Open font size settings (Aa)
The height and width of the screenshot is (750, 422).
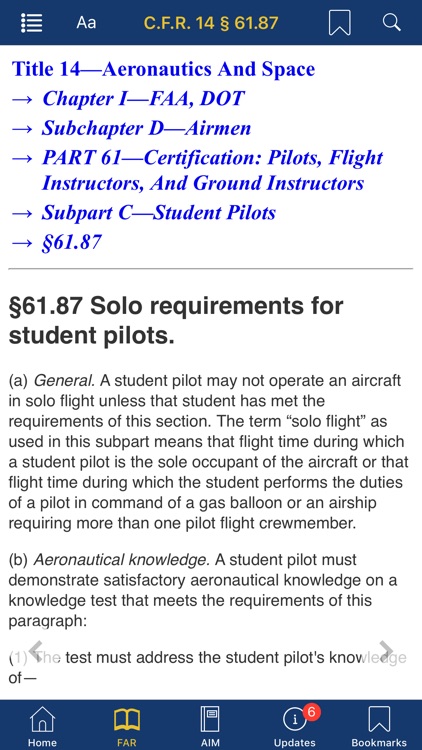click(86, 22)
